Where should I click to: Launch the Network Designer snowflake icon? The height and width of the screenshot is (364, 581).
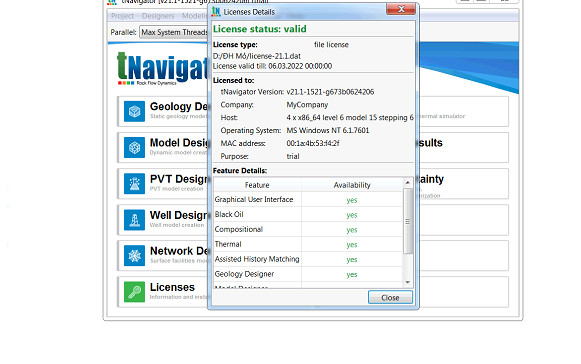134,256
